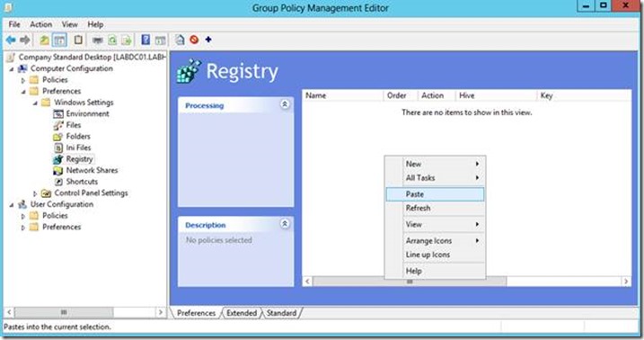Collapse the Description panel chevron
This screenshot has height=340, width=644.
coord(285,224)
